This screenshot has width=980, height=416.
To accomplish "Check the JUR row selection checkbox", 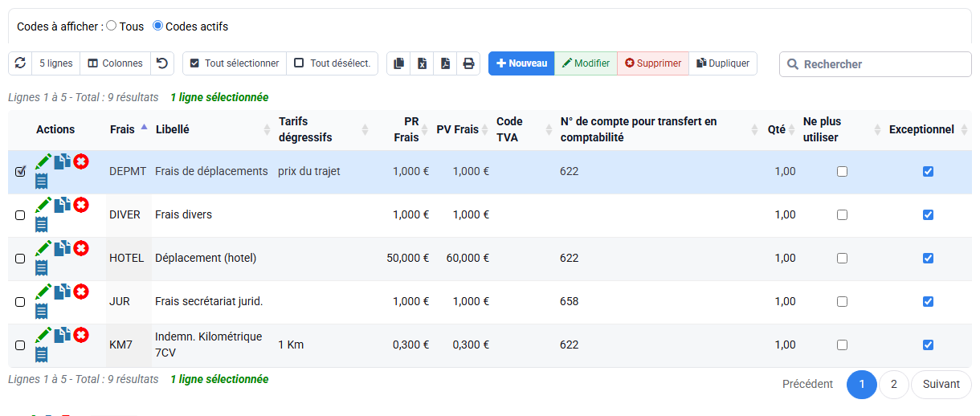I will pos(20,302).
